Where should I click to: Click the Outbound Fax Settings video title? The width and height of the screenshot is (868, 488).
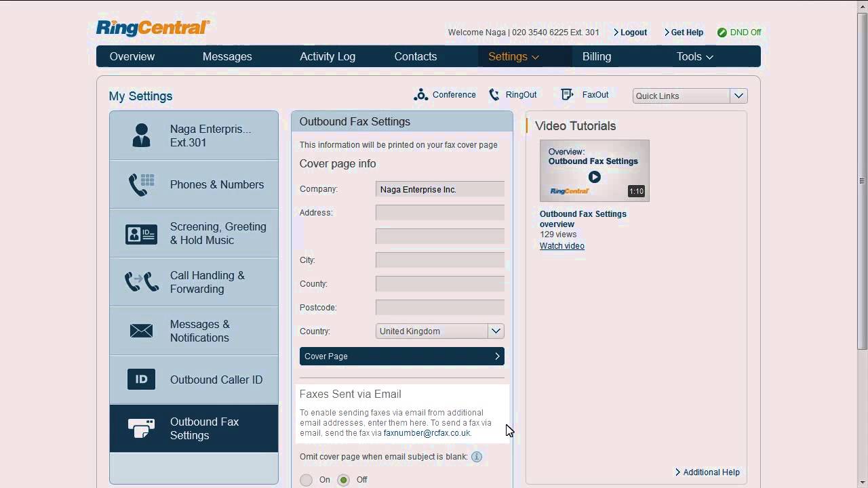point(583,219)
